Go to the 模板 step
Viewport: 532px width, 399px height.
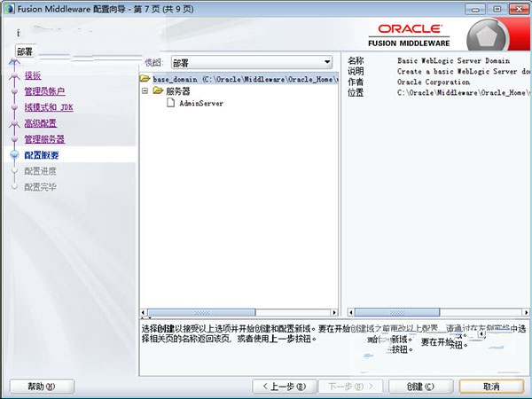tap(33, 75)
